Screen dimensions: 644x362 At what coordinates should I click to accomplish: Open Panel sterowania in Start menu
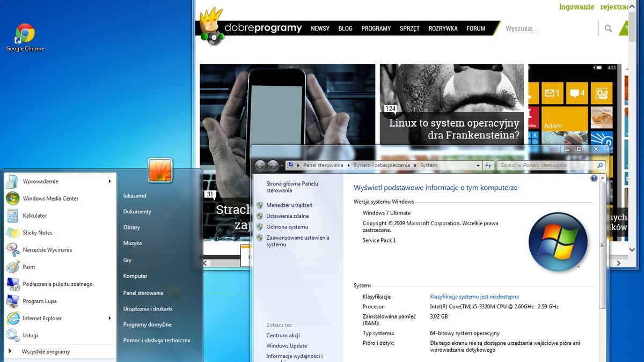tap(143, 293)
